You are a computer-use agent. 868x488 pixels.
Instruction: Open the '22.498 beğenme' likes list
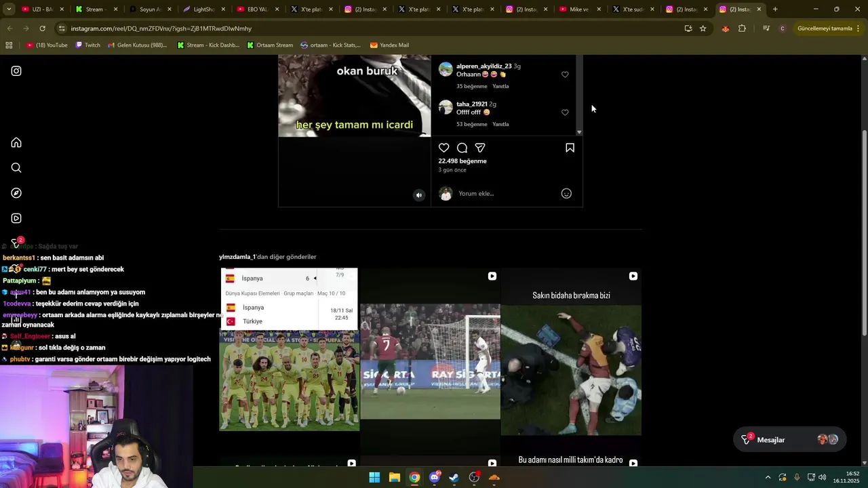[462, 161]
